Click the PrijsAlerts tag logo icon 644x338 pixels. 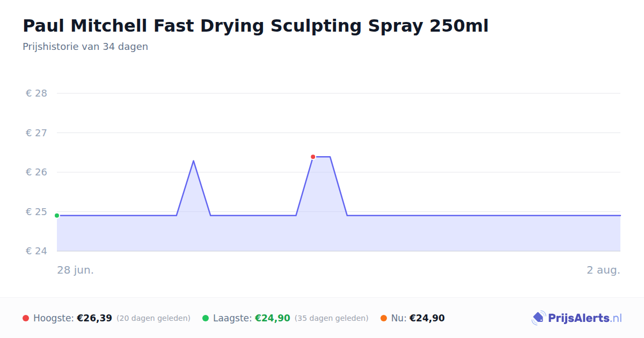coord(539,318)
